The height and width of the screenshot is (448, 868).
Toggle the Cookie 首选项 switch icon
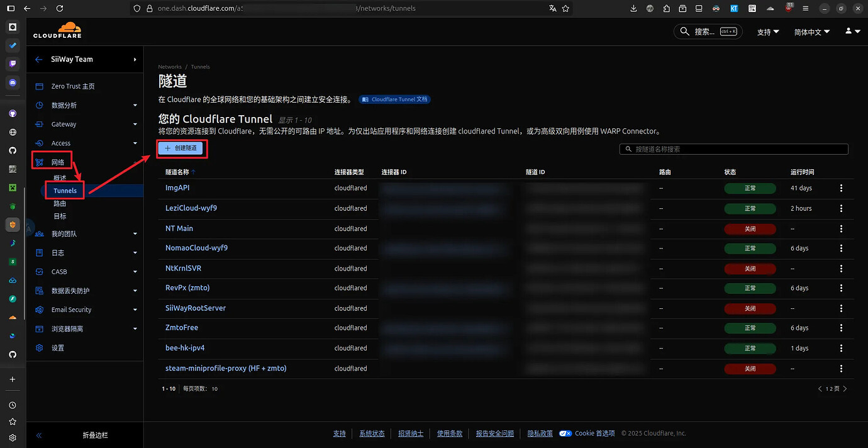tap(565, 433)
